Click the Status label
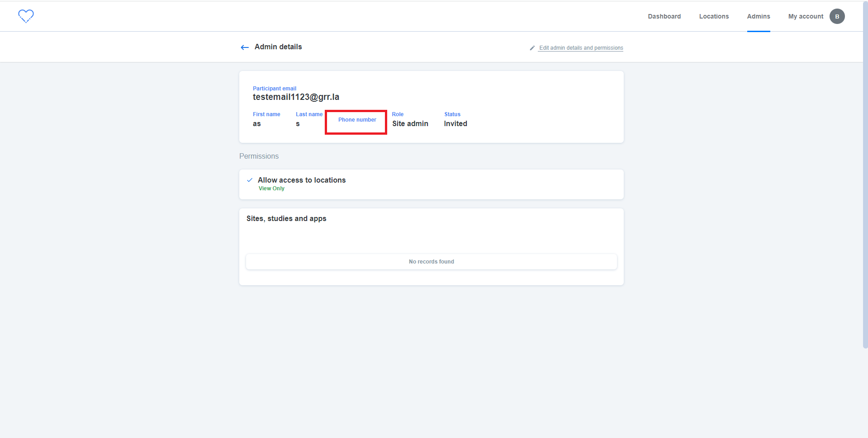The image size is (868, 438). coord(452,114)
